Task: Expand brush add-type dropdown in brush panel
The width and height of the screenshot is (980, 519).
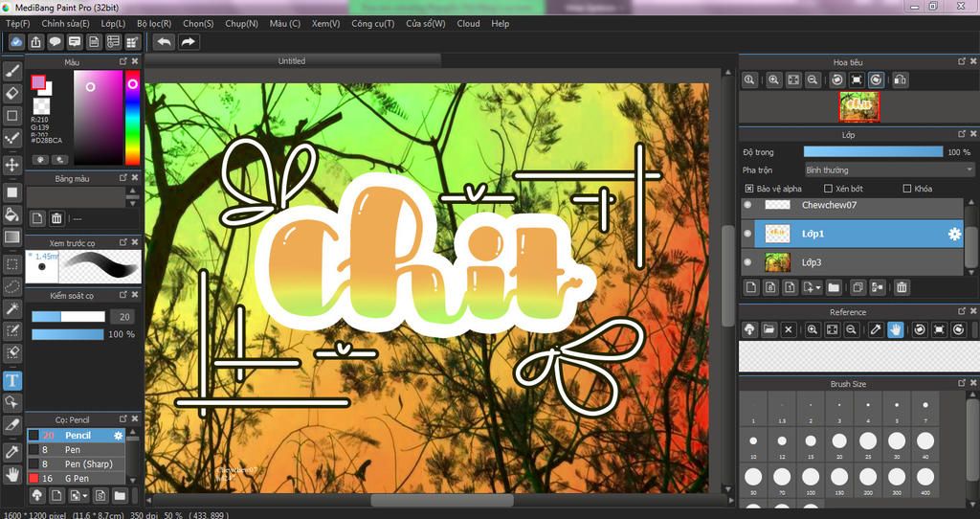Action: coord(85,496)
